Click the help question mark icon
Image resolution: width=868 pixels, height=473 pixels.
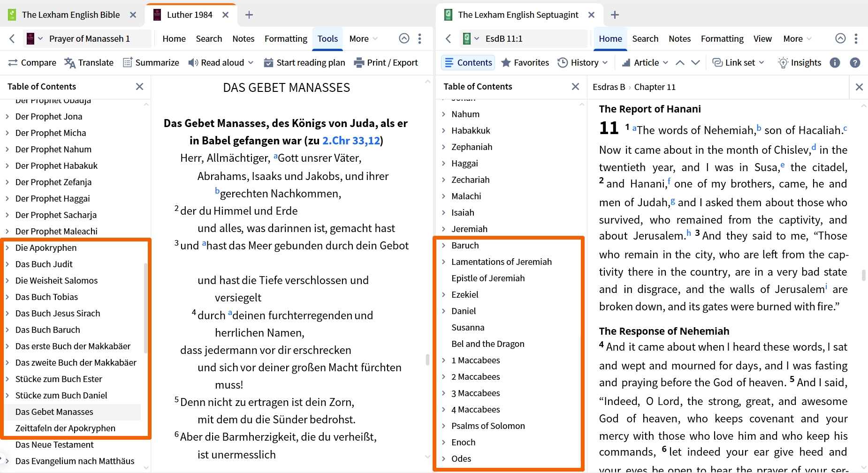855,63
